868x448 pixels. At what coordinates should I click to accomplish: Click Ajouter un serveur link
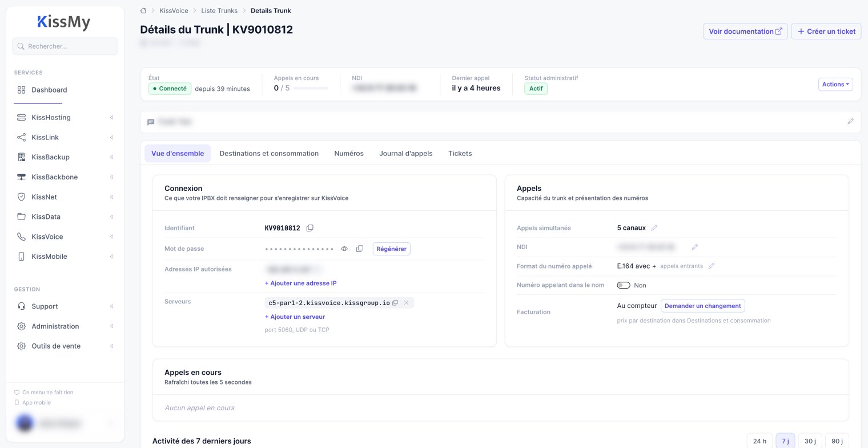point(295,317)
